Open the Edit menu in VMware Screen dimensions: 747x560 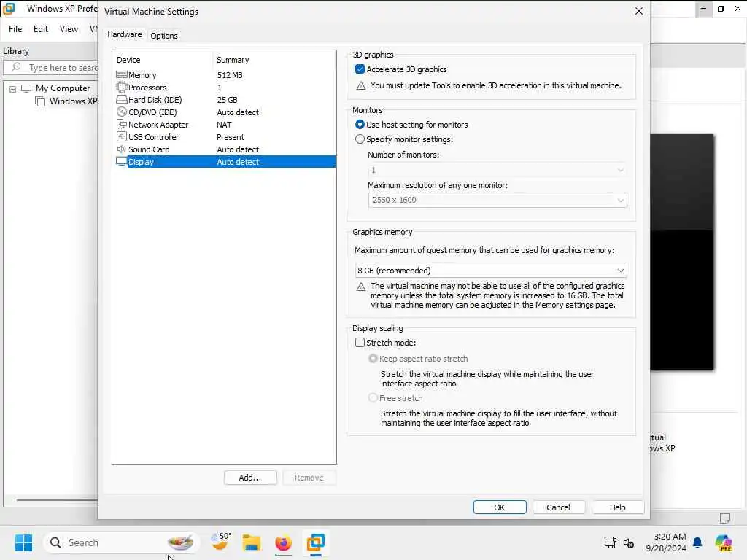[x=41, y=29]
